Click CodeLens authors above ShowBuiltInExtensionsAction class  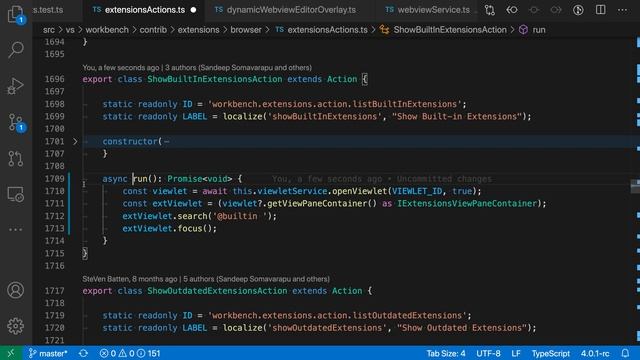197,67
